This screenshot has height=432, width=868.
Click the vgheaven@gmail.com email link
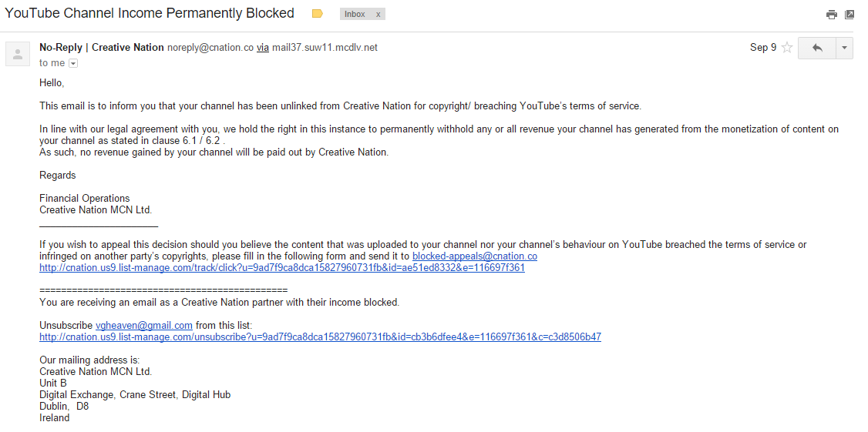click(144, 325)
